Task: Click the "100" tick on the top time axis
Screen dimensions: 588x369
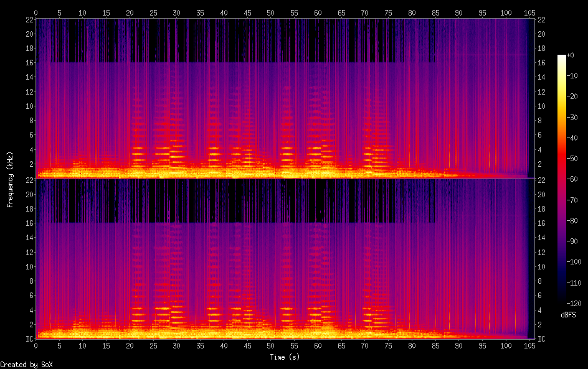Action: click(x=506, y=12)
